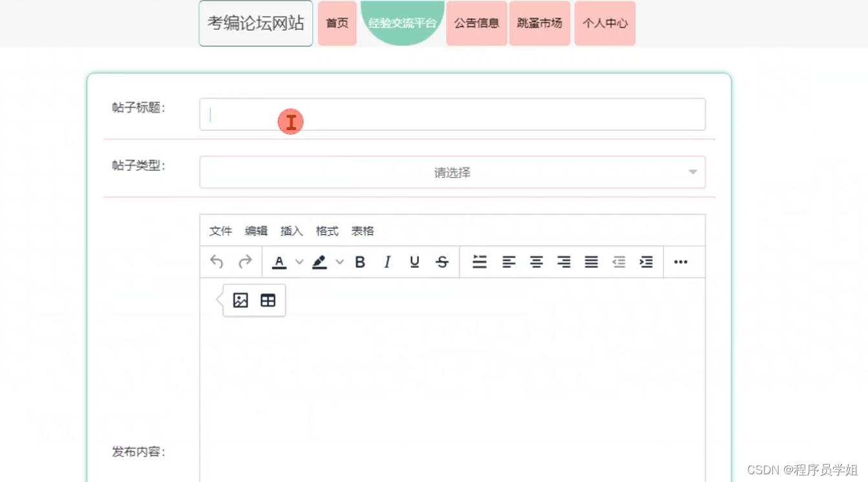This screenshot has height=482, width=868.
Task: Open the 公告信息 navigation tab
Action: pyautogui.click(x=477, y=23)
